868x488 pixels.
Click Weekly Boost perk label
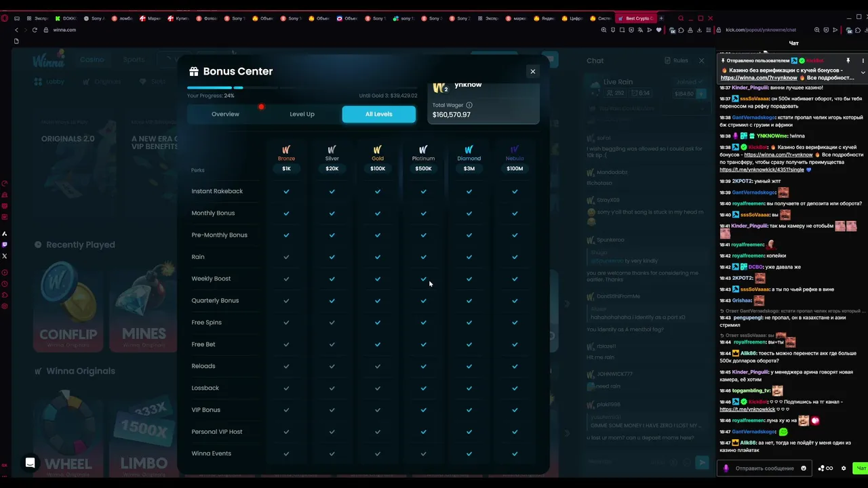[x=211, y=279]
